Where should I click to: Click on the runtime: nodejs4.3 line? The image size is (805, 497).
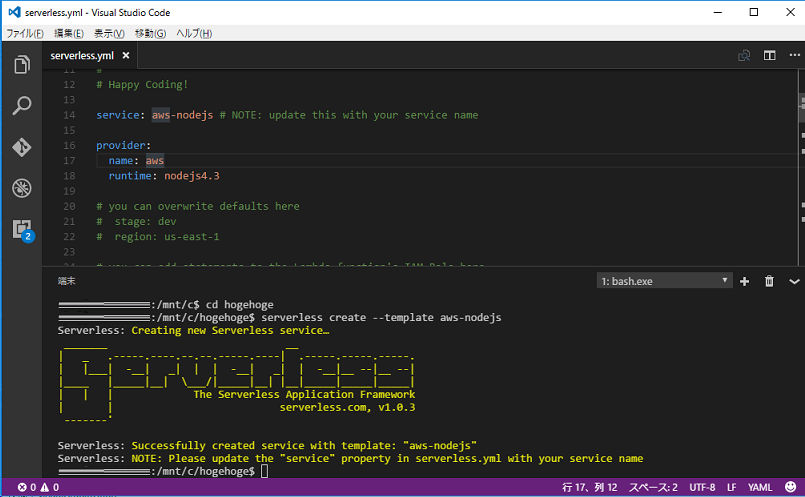coord(164,176)
